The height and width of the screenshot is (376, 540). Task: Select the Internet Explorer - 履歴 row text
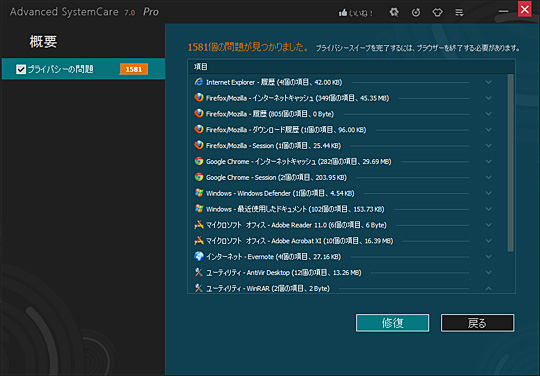[x=274, y=82]
